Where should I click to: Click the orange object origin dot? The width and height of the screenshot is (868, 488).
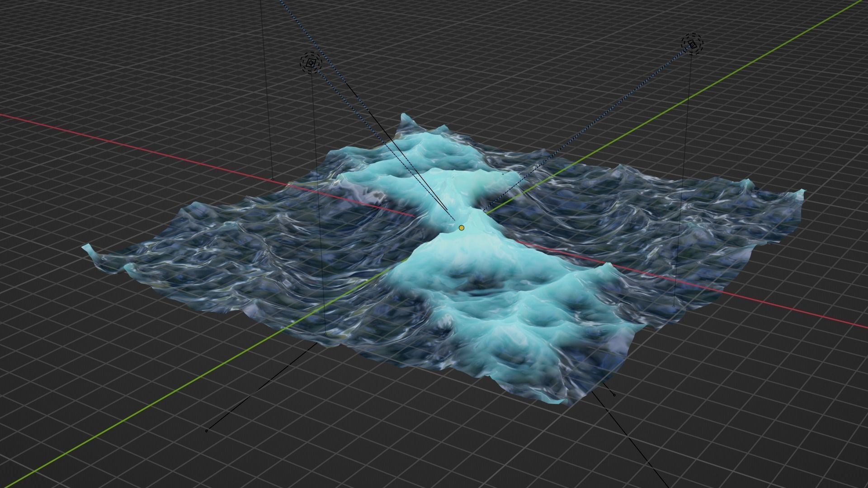pos(461,228)
